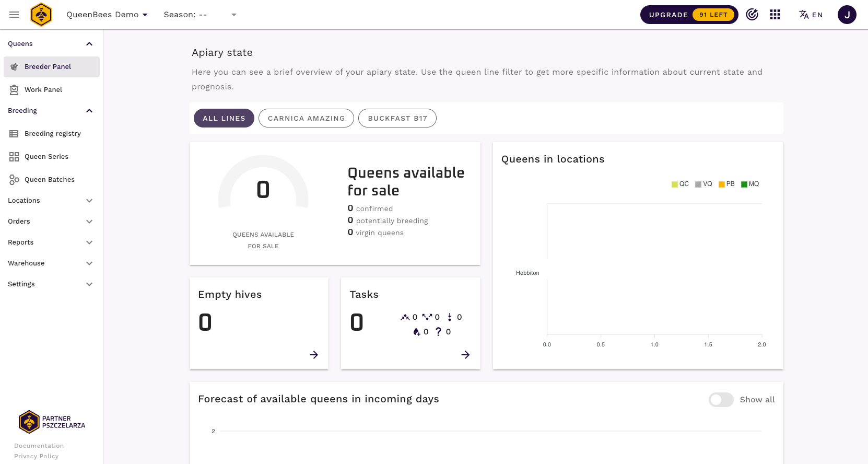Toggle the Show all switch
Screen dimensions: 868x464
point(721,400)
